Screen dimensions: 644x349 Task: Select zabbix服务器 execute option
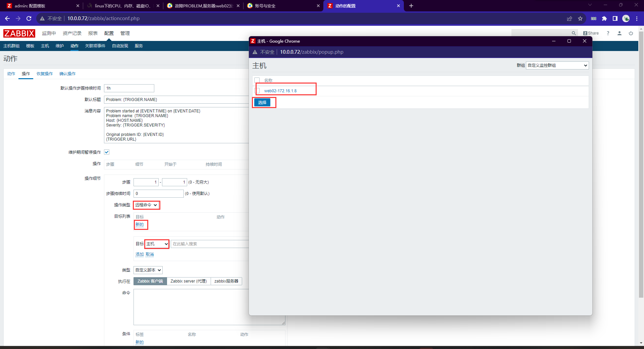click(226, 281)
